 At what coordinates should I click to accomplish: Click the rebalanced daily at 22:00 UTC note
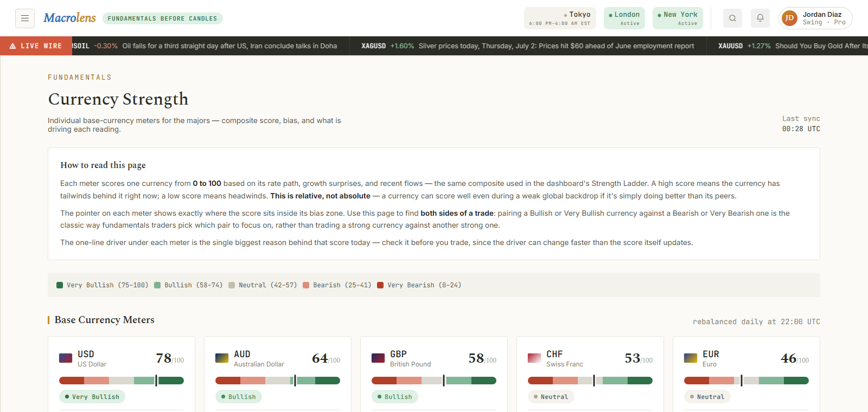[x=756, y=322]
